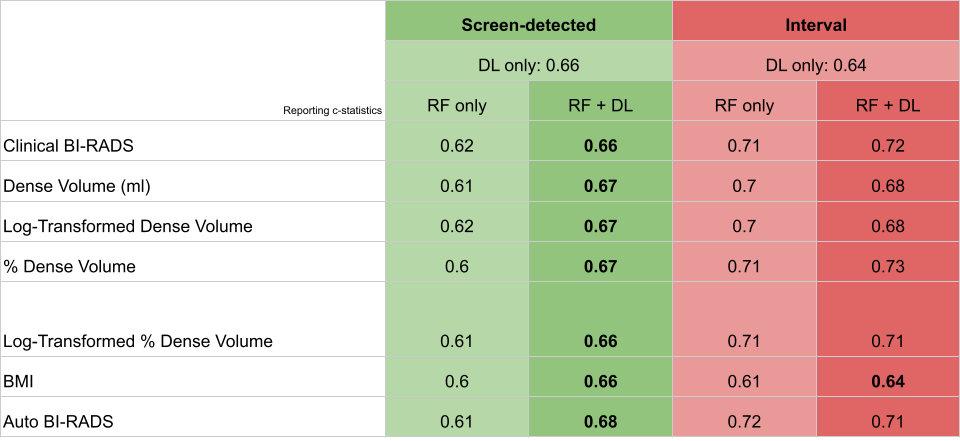Select the Log-Transformed Dense Volume row label
The height and width of the screenshot is (441, 960).
[128, 226]
